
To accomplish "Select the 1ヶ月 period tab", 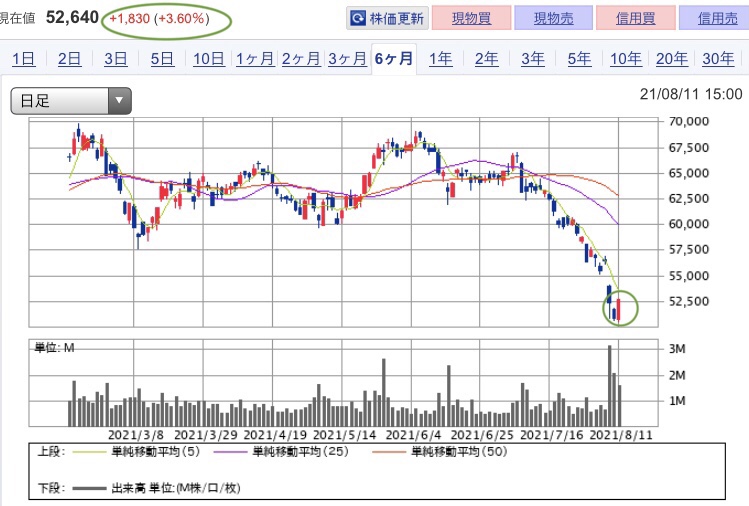I will click(x=255, y=59).
